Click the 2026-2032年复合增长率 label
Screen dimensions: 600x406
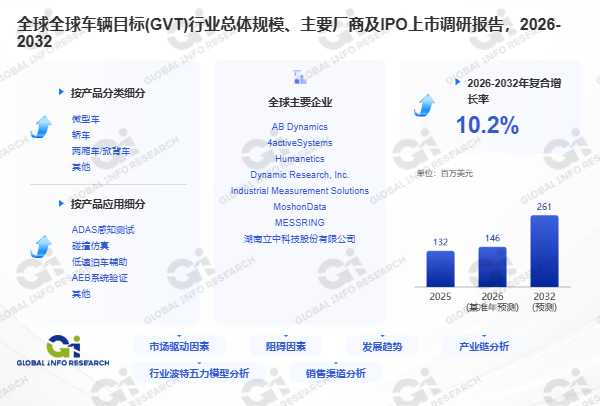514,91
